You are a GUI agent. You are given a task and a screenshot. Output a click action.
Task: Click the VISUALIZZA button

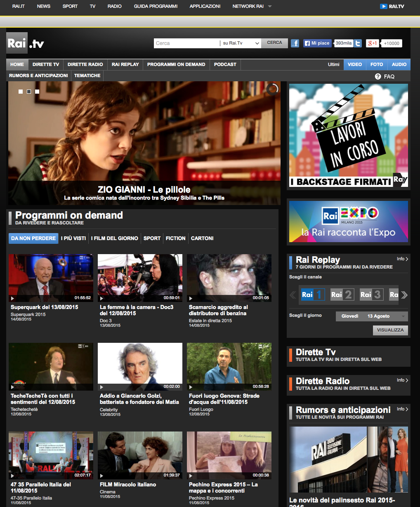point(390,330)
